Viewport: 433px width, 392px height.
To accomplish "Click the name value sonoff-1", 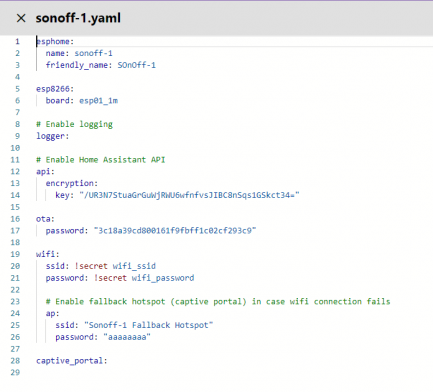I will point(93,53).
